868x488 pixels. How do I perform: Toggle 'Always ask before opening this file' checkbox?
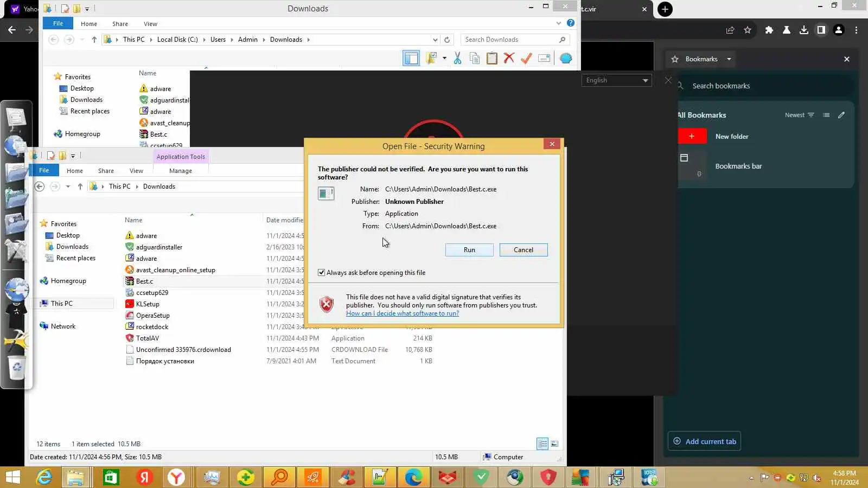tap(322, 273)
